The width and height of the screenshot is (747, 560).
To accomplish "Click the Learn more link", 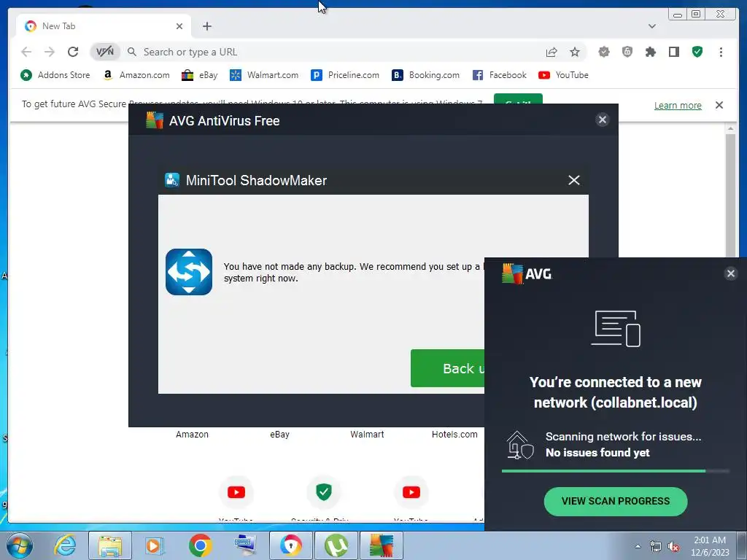I will click(678, 105).
